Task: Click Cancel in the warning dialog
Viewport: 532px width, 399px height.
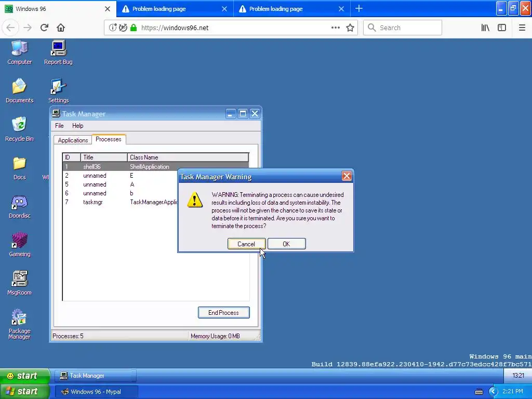Action: 246,244
